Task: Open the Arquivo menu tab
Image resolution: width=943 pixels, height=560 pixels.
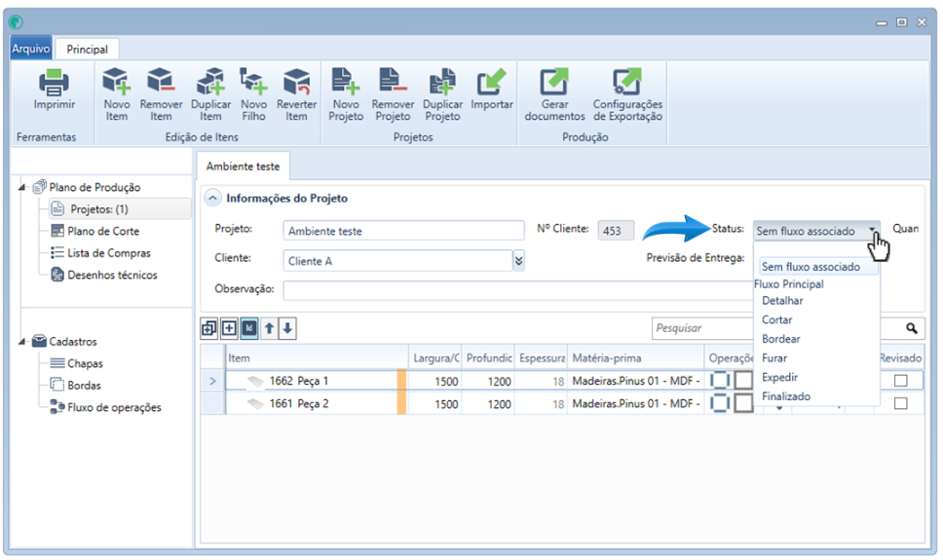Action: pyautogui.click(x=30, y=48)
